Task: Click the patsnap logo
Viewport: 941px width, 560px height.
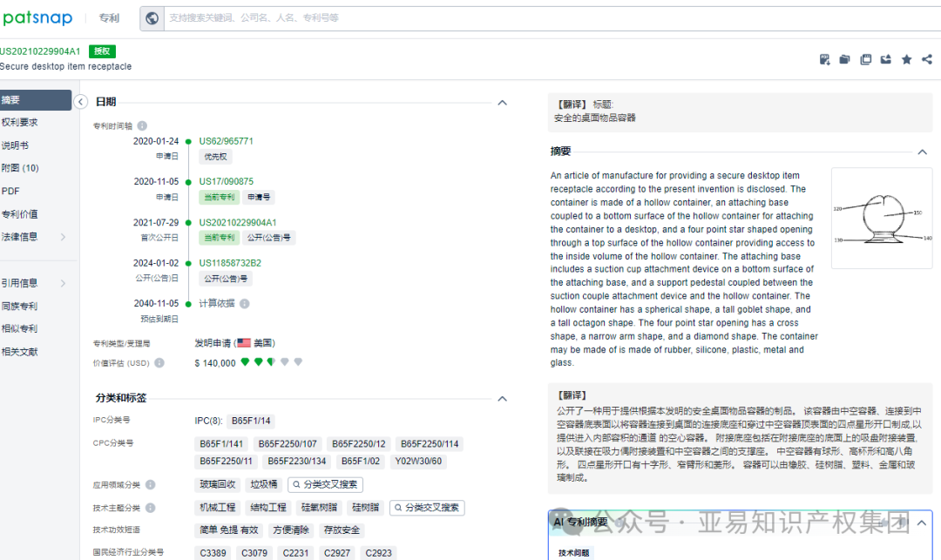Action: 38,17
